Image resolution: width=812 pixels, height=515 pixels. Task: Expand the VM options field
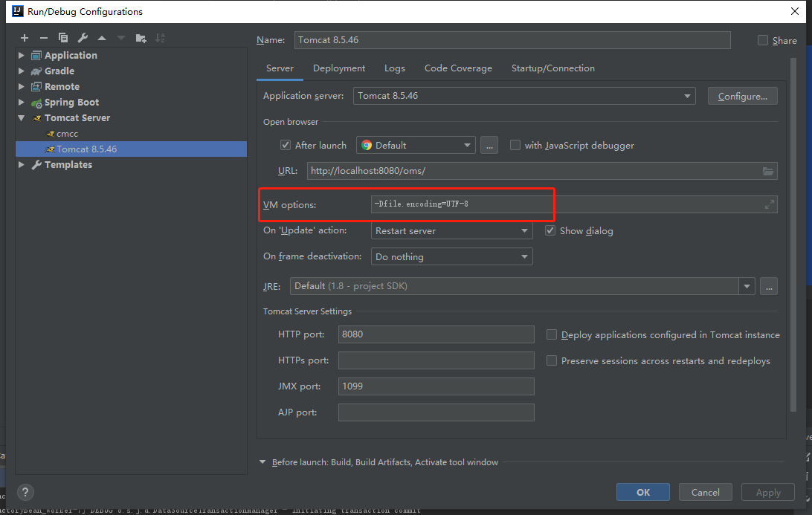tap(770, 204)
